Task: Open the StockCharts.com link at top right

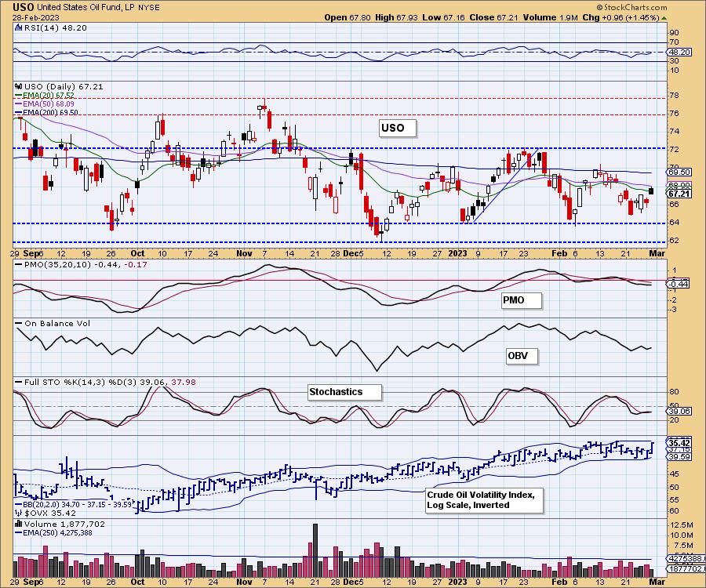Action: pyautogui.click(x=631, y=7)
